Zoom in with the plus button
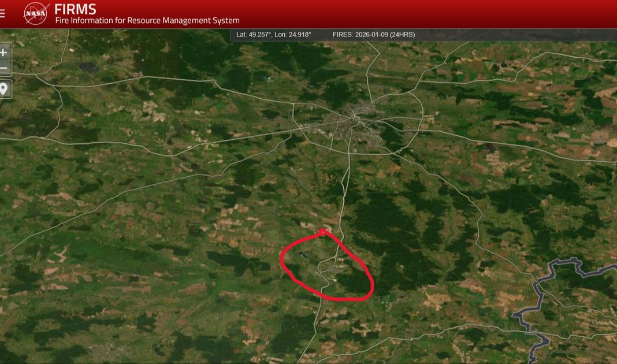 (4, 53)
